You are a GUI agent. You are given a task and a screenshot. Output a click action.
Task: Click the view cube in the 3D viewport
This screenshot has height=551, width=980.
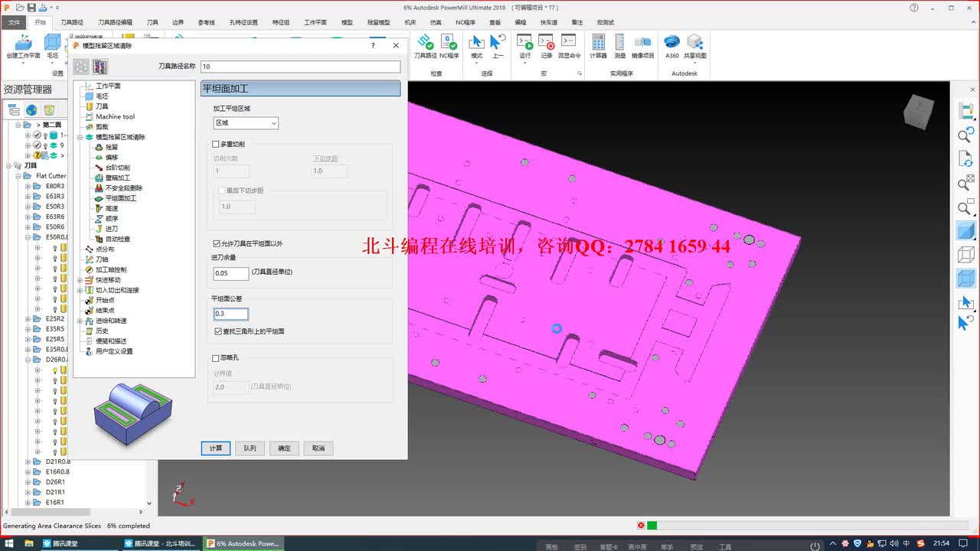click(x=918, y=112)
